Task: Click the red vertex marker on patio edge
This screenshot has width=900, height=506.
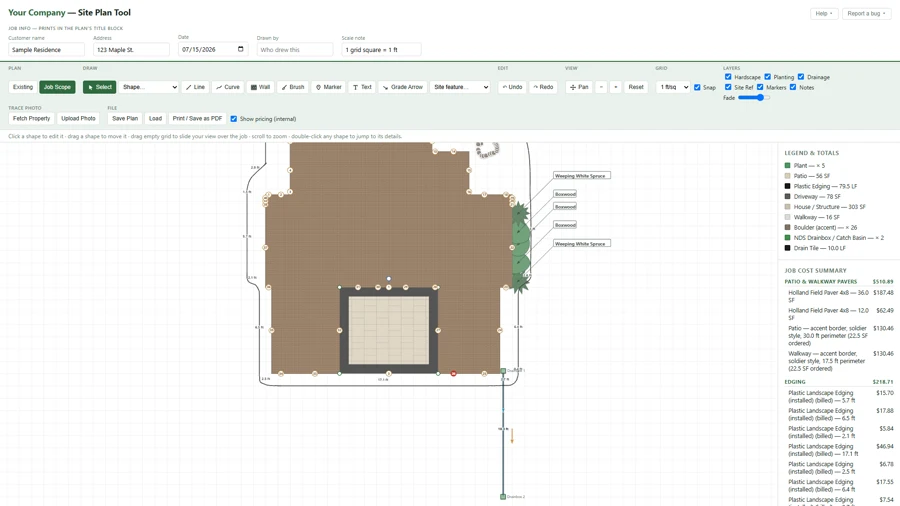Action: [x=453, y=373]
